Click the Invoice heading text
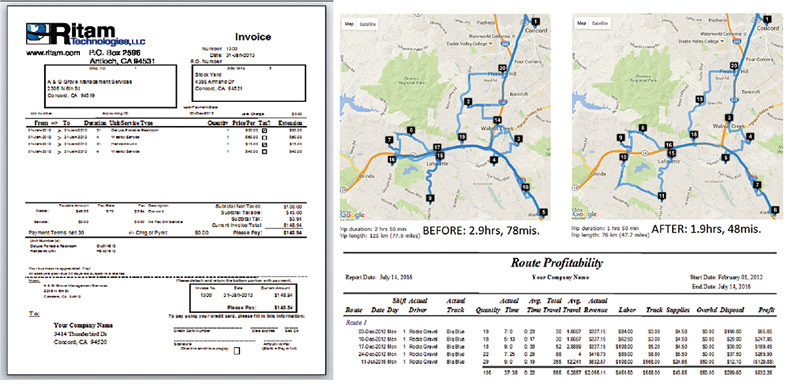Screen dimensions: 800x389 pyautogui.click(x=253, y=37)
